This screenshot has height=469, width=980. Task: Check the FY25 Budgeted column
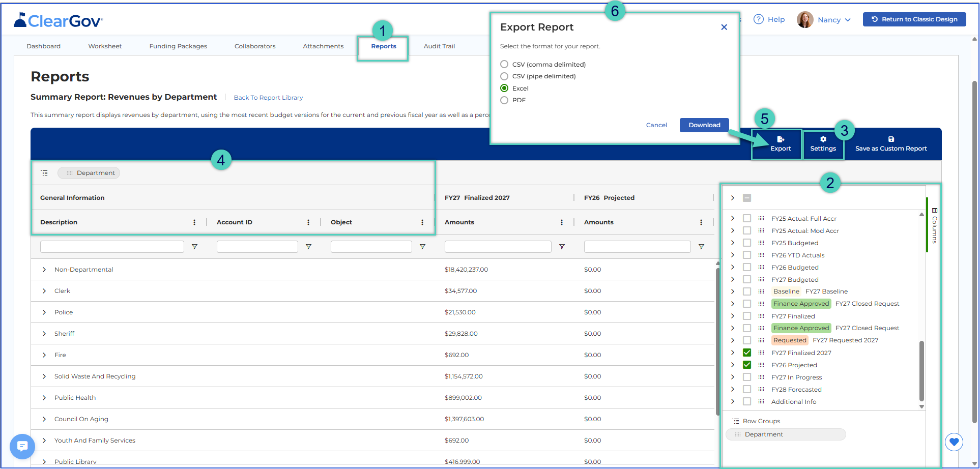coord(747,243)
